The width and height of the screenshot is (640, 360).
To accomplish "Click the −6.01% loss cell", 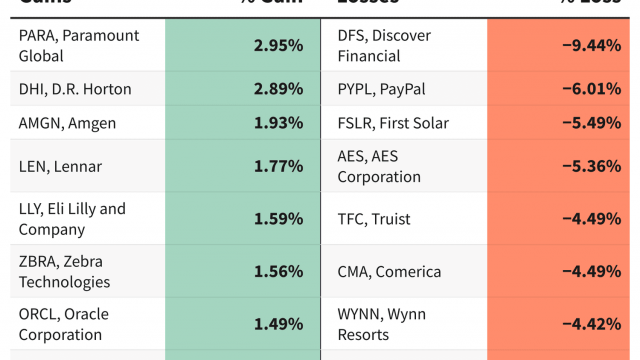I will pos(558,89).
